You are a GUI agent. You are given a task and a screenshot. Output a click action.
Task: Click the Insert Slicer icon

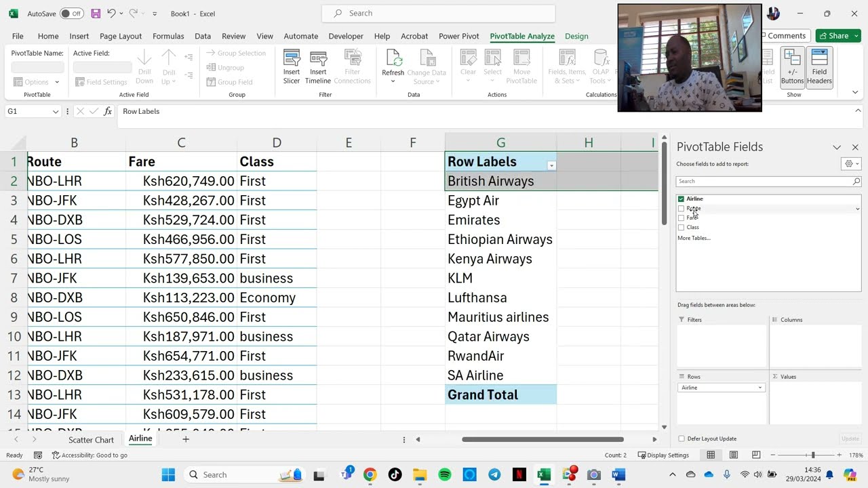pyautogui.click(x=292, y=67)
